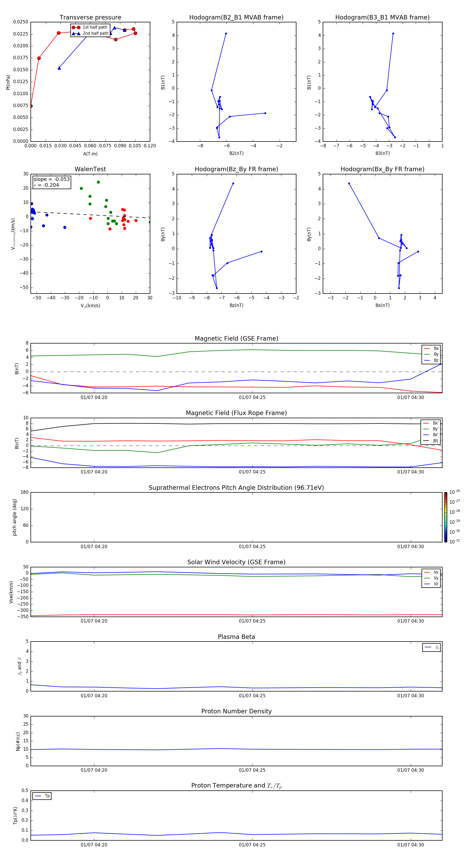This screenshot has height=868, width=473.
Task: Click the 'Proton Number Density' title
Action: click(236, 711)
